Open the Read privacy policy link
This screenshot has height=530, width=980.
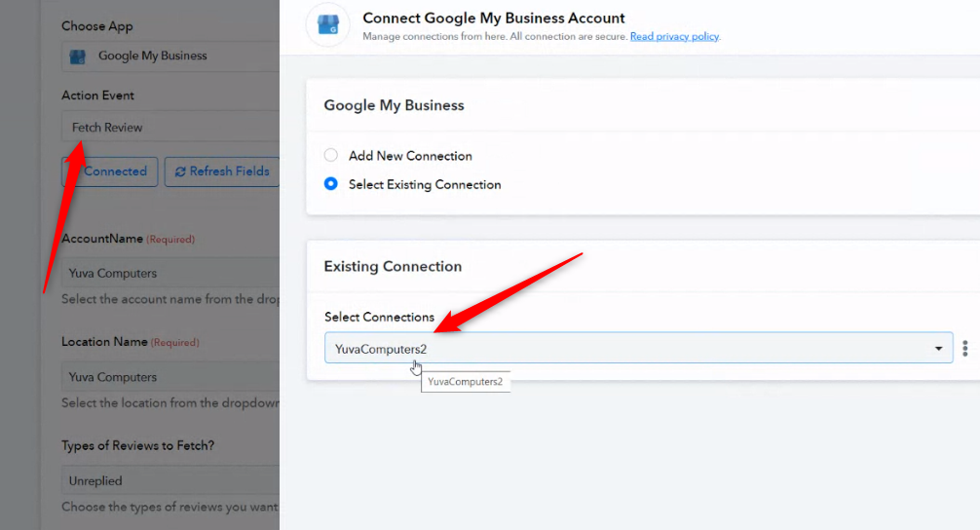coord(674,36)
